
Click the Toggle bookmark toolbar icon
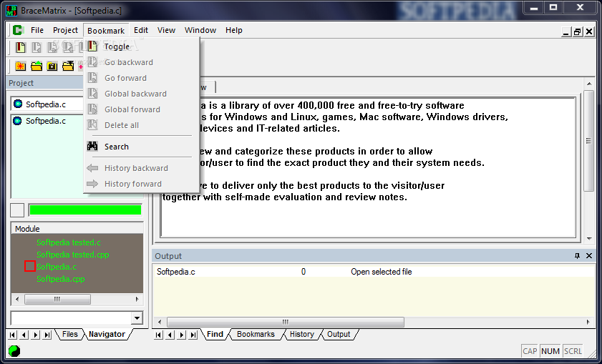tap(20, 47)
